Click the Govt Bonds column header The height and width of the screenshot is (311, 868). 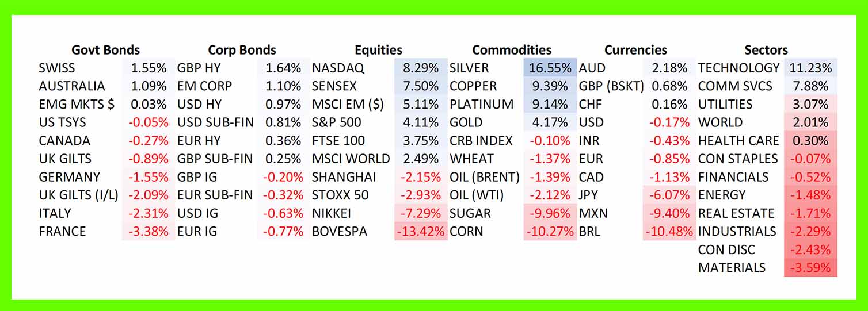click(105, 50)
